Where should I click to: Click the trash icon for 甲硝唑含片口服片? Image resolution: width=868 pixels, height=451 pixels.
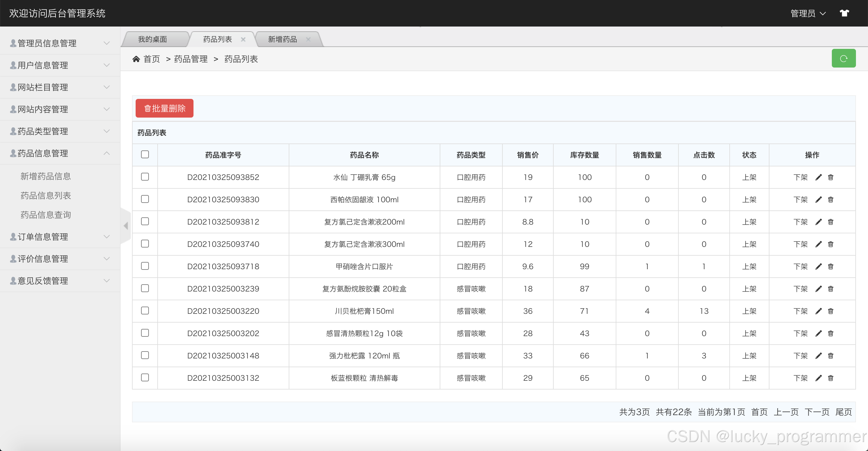(831, 266)
